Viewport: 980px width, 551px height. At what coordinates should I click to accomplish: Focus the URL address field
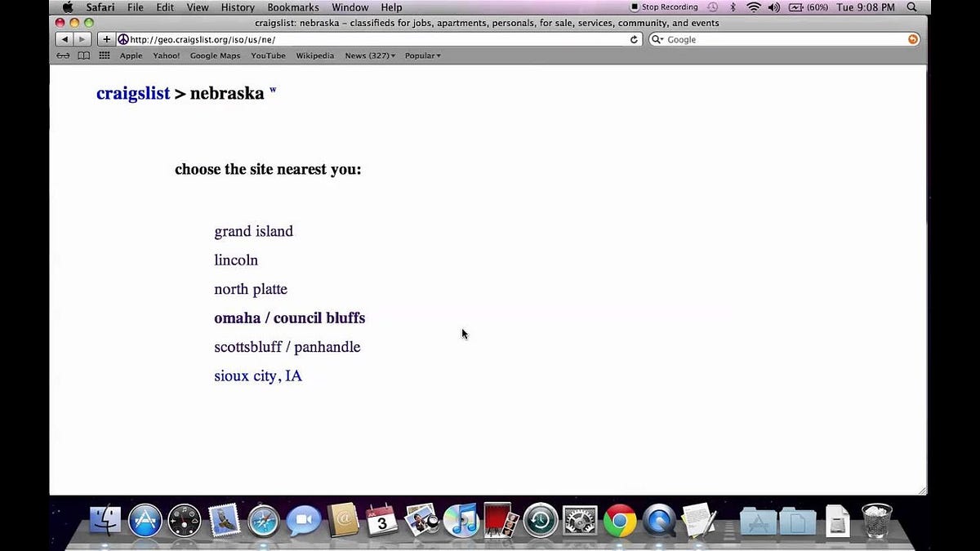379,39
